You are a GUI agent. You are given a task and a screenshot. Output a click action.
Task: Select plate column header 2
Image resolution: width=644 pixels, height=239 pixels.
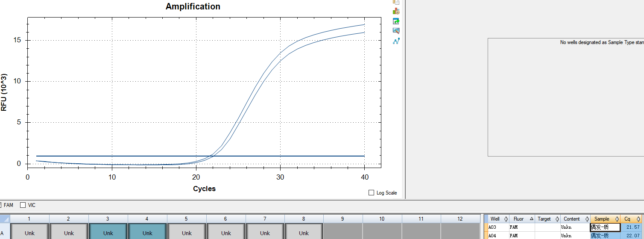(x=69, y=219)
